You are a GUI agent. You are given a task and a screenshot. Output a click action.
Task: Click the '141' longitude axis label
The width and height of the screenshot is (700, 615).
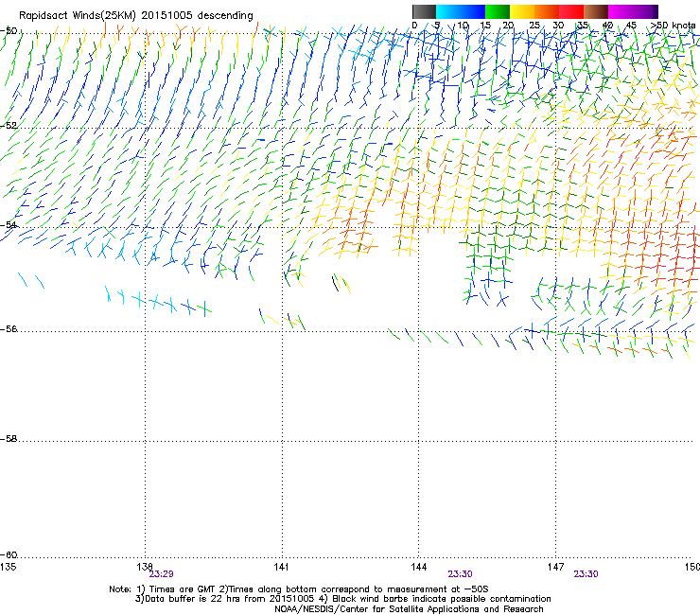[281, 567]
